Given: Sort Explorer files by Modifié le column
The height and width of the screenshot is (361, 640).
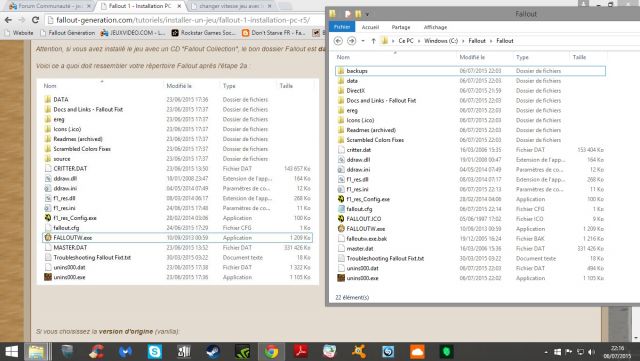Looking at the screenshot, I should [472, 57].
